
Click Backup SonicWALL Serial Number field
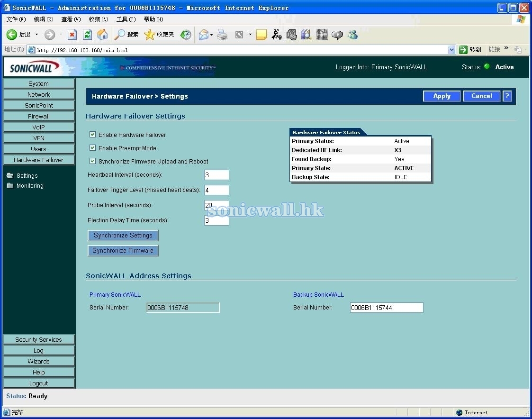coord(387,308)
